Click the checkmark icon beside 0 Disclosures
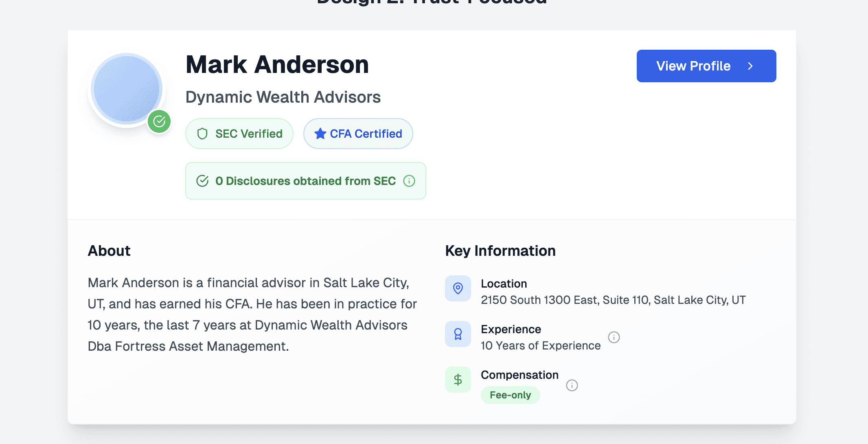The height and width of the screenshot is (444, 868). (x=202, y=181)
